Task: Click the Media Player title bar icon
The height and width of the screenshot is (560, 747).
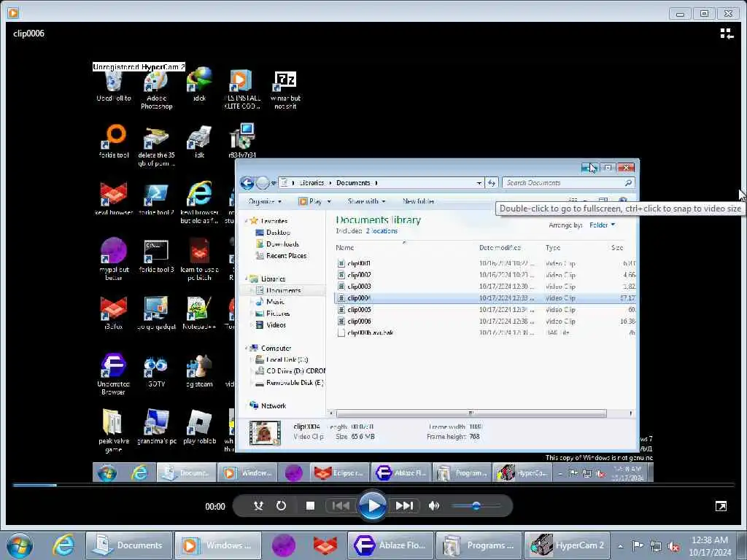Action: point(13,13)
